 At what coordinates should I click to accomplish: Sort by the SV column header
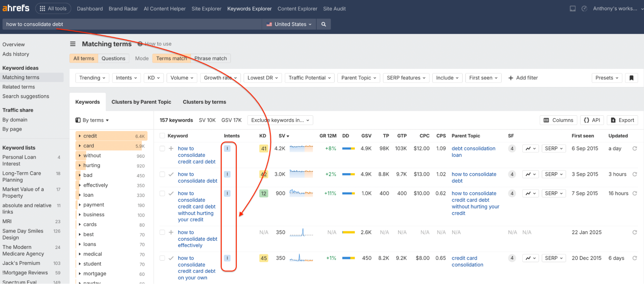point(284,136)
